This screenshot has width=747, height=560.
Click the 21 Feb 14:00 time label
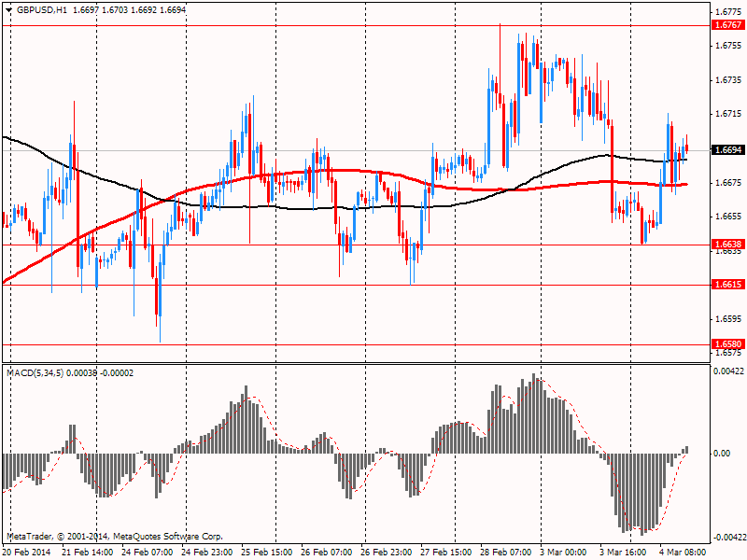click(x=87, y=553)
